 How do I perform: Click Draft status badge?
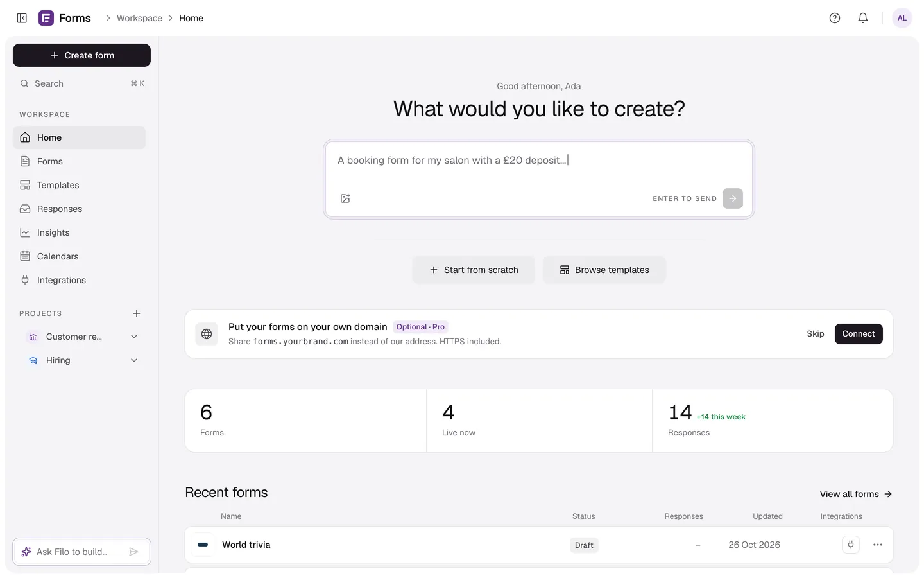coord(584,545)
